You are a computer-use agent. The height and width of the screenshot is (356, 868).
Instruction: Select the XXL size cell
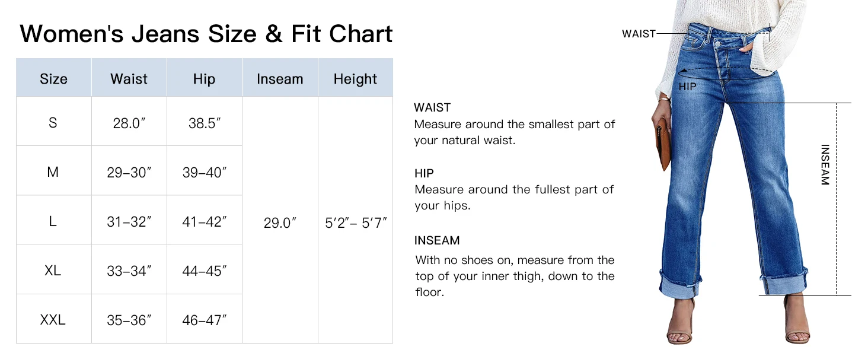click(53, 320)
